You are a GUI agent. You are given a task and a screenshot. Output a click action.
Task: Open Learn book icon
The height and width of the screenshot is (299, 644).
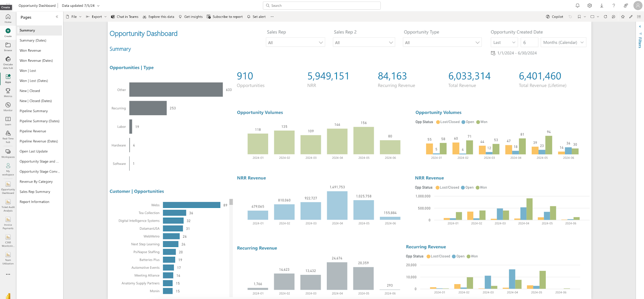(x=8, y=120)
